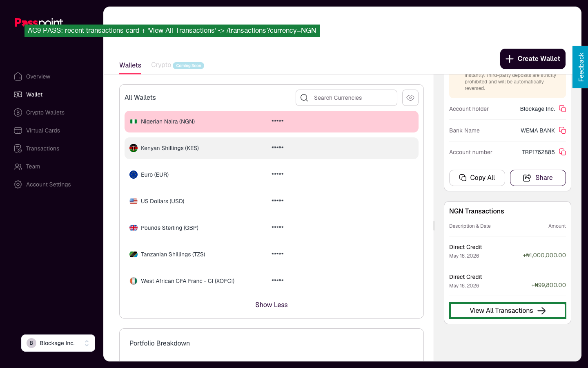588x368 pixels.
Task: Focus the Search Currencies field
Action: [x=346, y=98]
